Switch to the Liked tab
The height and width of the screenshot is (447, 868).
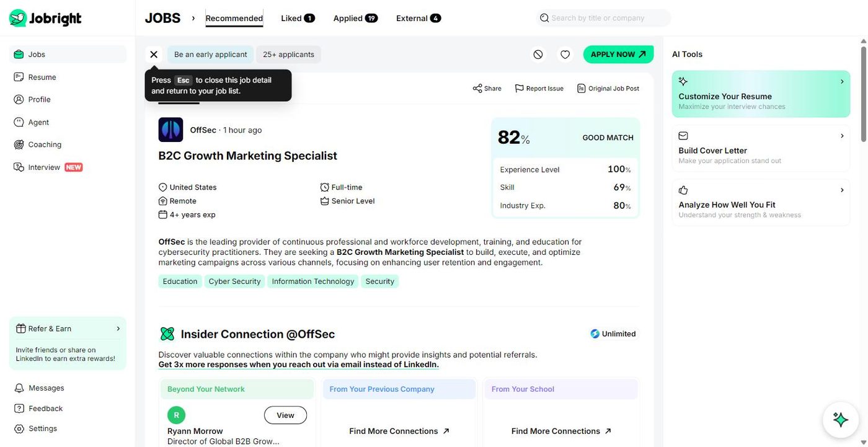tap(298, 18)
